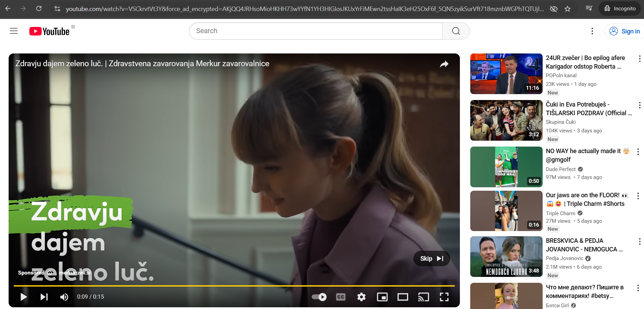The height and width of the screenshot is (309, 644).
Task: Play the paused video
Action: tap(23, 297)
